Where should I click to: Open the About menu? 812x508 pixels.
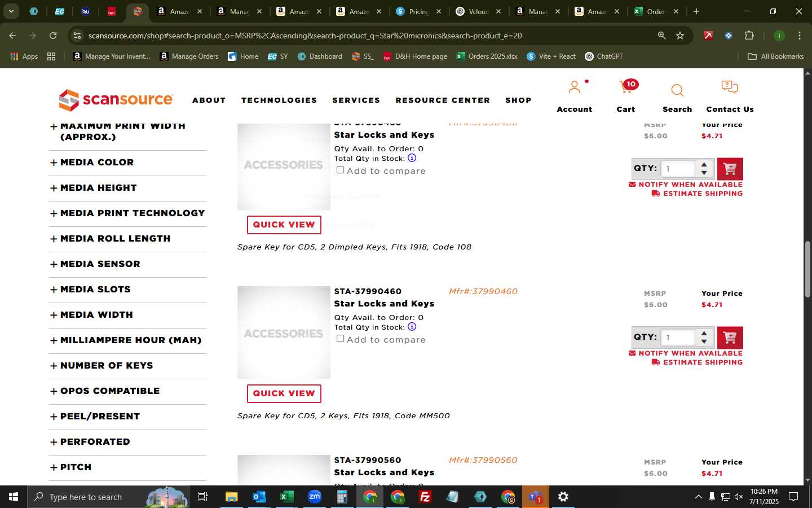pyautogui.click(x=209, y=100)
